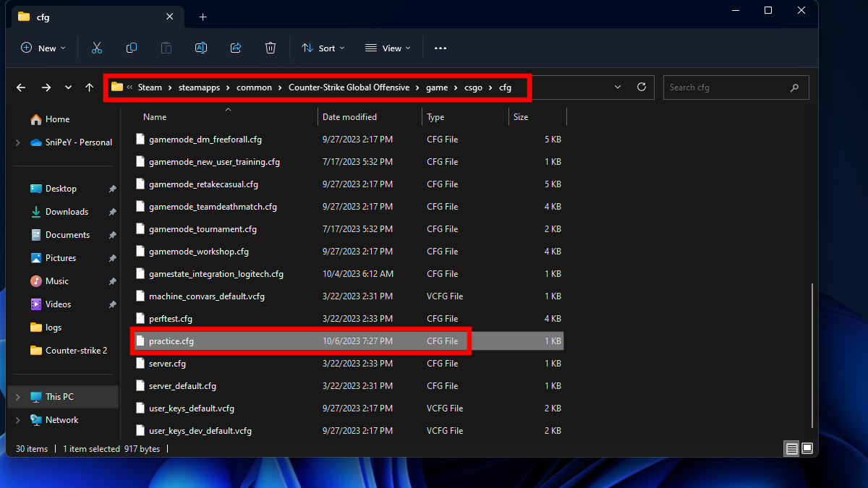The width and height of the screenshot is (868, 488).
Task: Go back to the previous folder
Action: (20, 87)
